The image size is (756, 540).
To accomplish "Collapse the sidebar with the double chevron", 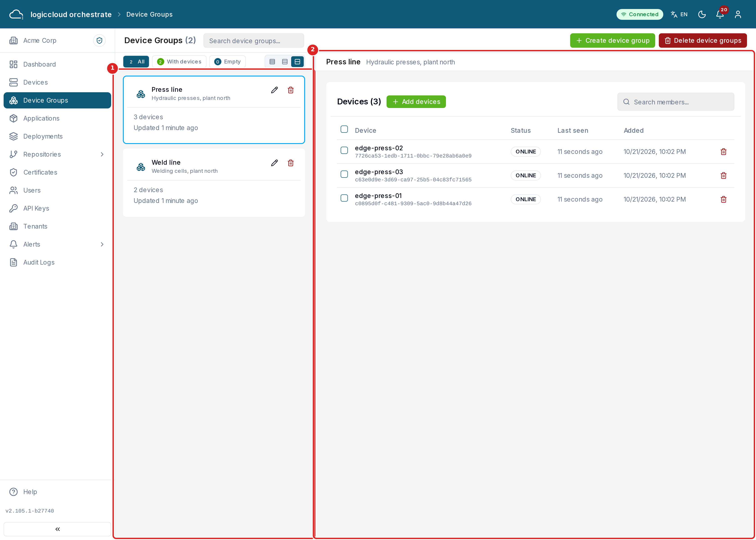I will coord(57,529).
